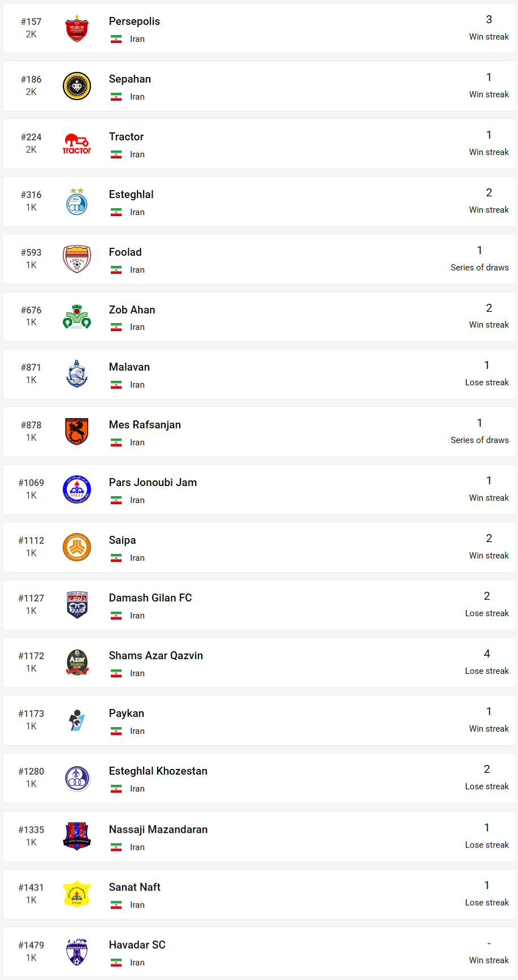Image resolution: width=518 pixels, height=980 pixels.
Task: Open the Pars Jonoubi Jam team link
Action: tap(153, 483)
